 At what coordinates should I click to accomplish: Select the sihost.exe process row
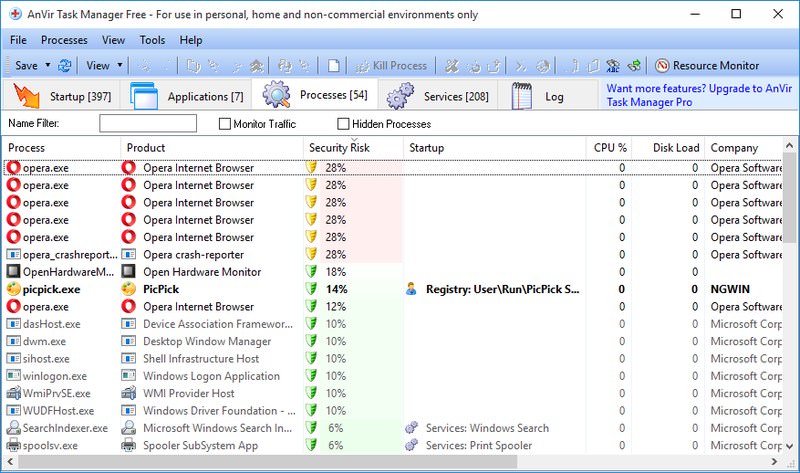pos(393,359)
